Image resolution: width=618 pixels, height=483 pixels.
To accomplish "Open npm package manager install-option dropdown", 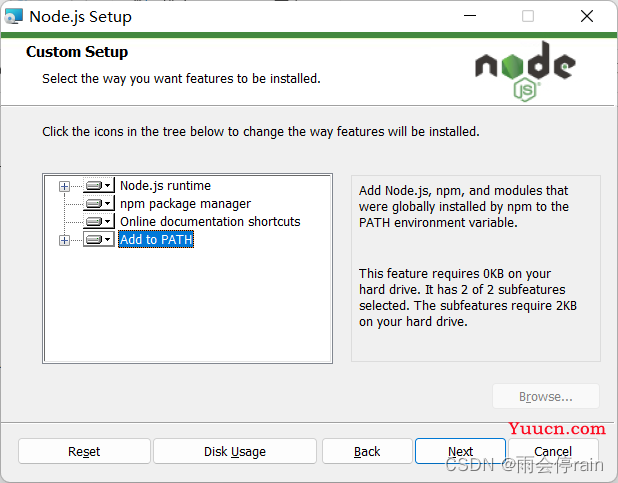I will 99,203.
